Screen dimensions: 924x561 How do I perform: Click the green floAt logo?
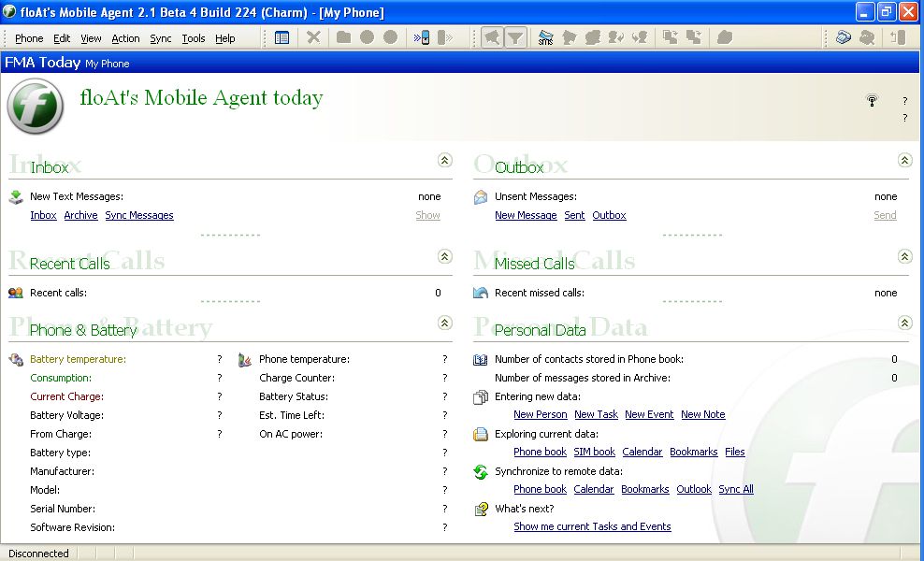(x=36, y=106)
